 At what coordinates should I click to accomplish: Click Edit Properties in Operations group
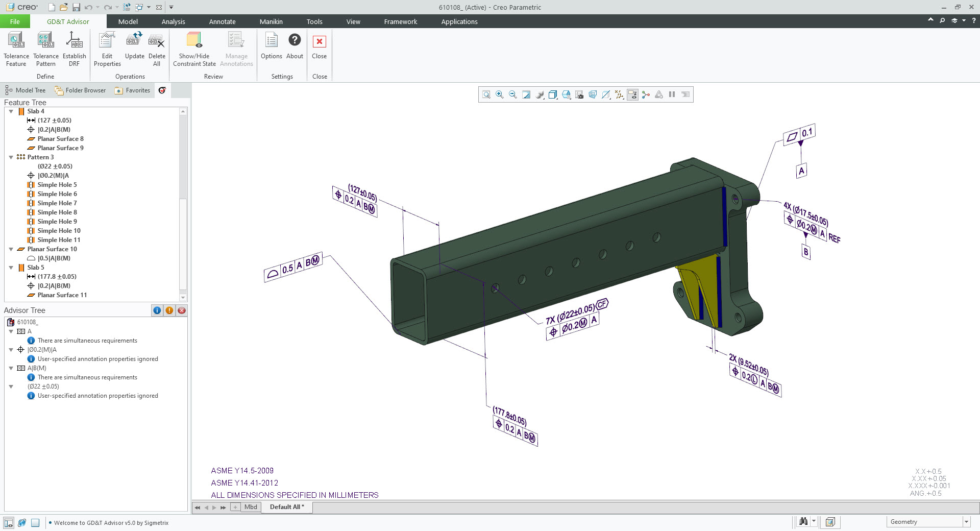tap(107, 49)
